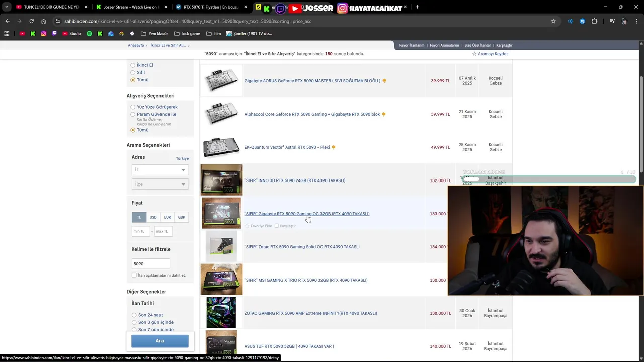Open the YouTube bookmark icon
Image resolution: width=644 pixels, height=362 pixels.
(22, 34)
